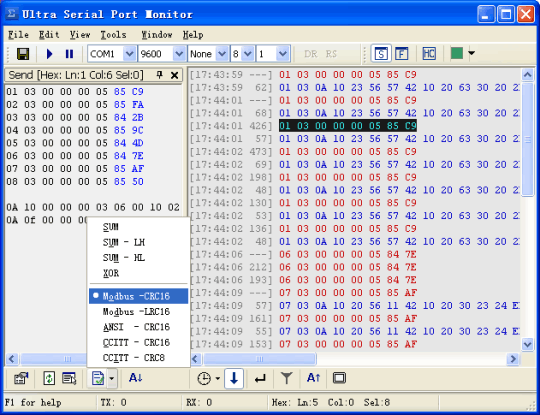Select SUM - HL checksum option
Screen dimensions: 540x415
tap(138, 258)
